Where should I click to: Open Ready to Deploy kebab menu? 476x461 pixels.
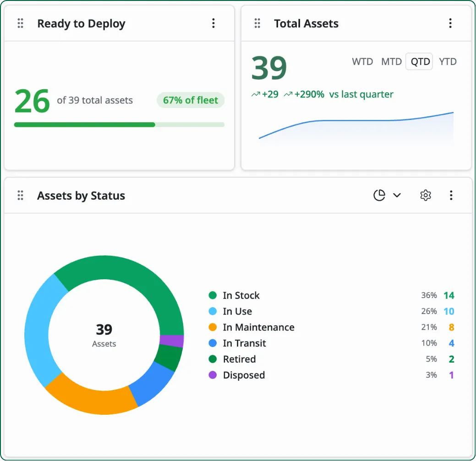pos(213,23)
